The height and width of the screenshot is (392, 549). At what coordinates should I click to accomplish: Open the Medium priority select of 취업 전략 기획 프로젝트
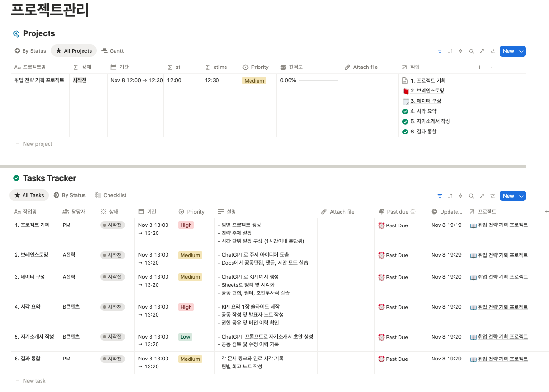pos(254,81)
